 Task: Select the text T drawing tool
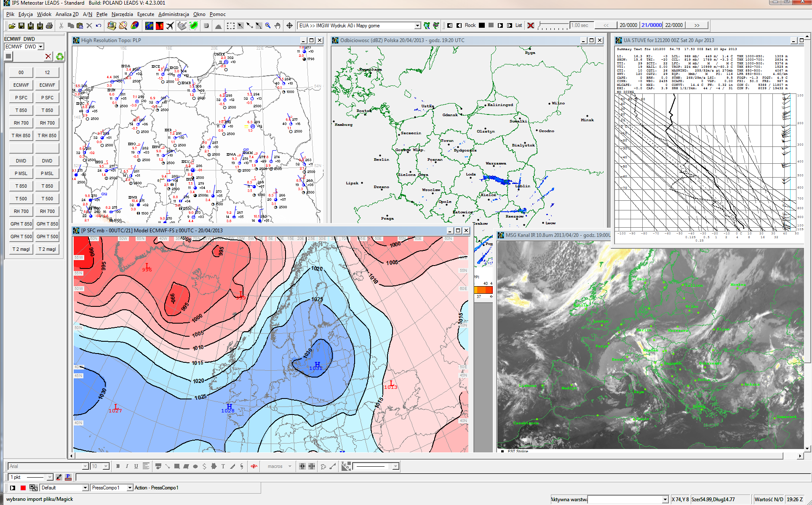223,466
